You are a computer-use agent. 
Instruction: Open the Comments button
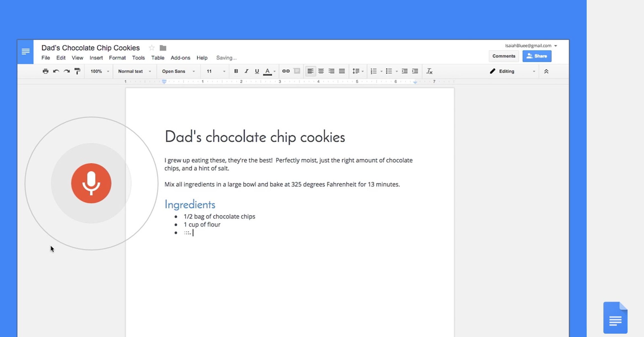pyautogui.click(x=504, y=56)
